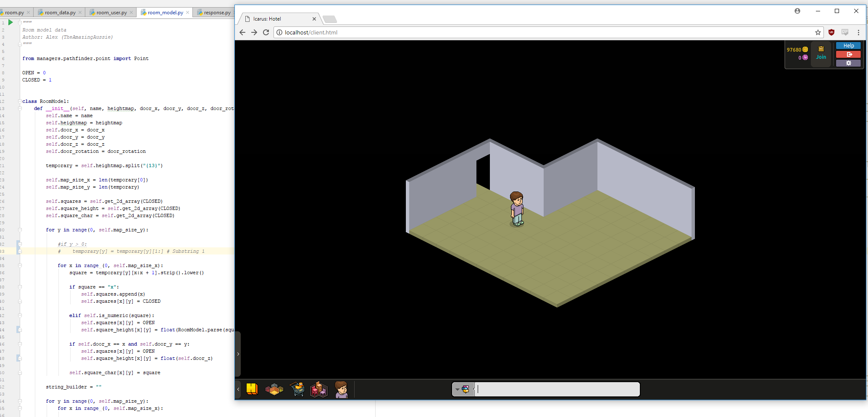Click the gold credits coin icon

coord(805,50)
